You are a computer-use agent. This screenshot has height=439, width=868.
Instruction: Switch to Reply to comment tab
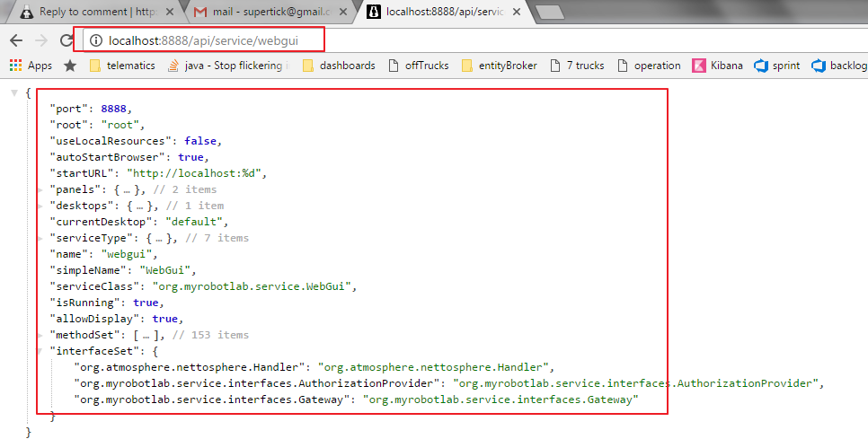97,12
